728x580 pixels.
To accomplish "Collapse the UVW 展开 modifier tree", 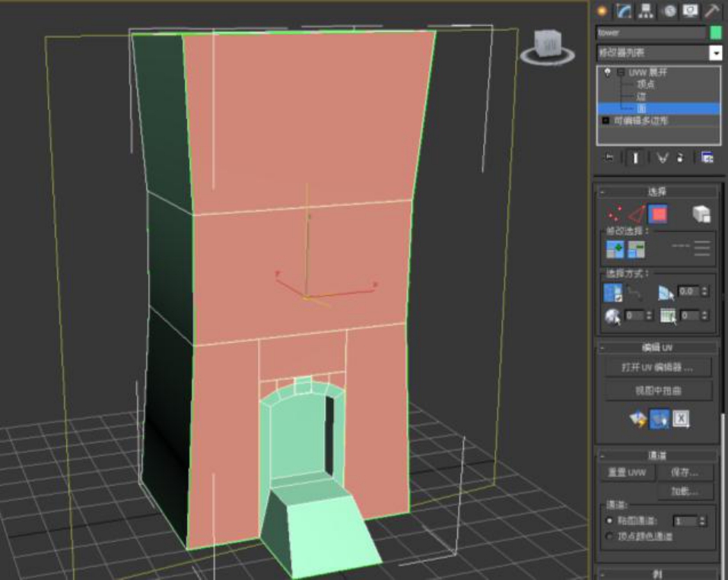I will (621, 73).
